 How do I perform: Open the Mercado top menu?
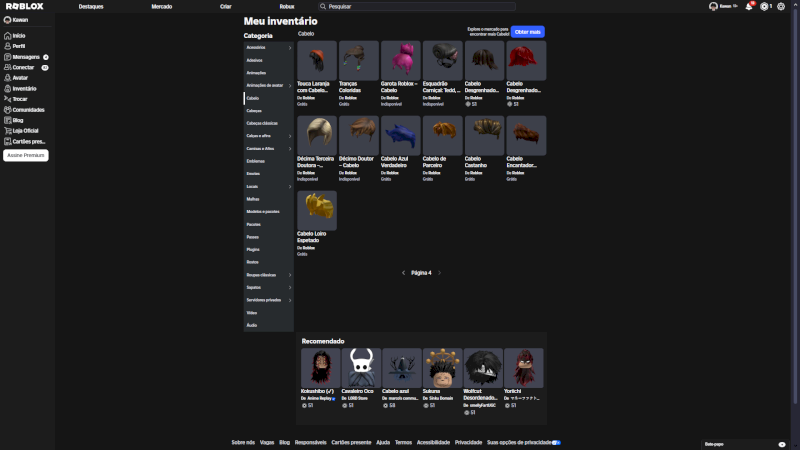point(162,7)
